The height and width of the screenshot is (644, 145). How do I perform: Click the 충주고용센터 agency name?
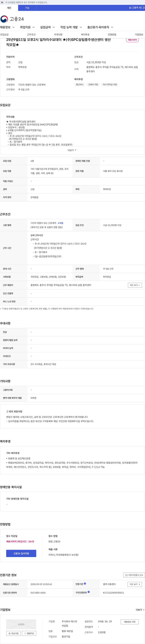coord(109,584)
